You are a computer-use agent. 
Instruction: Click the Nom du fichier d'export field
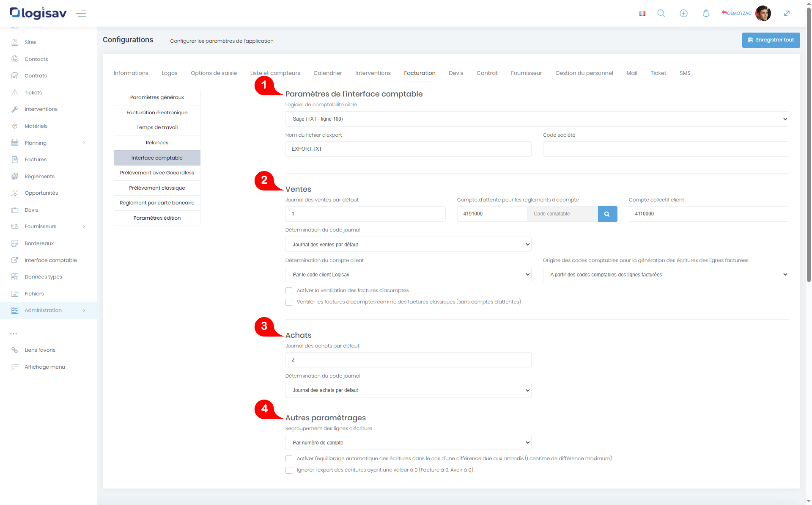pos(408,149)
